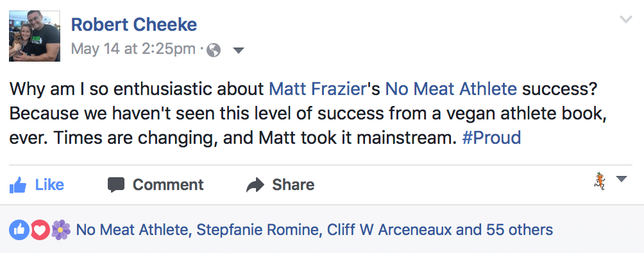Open the comment-as identity dropdown arrow

click(622, 179)
